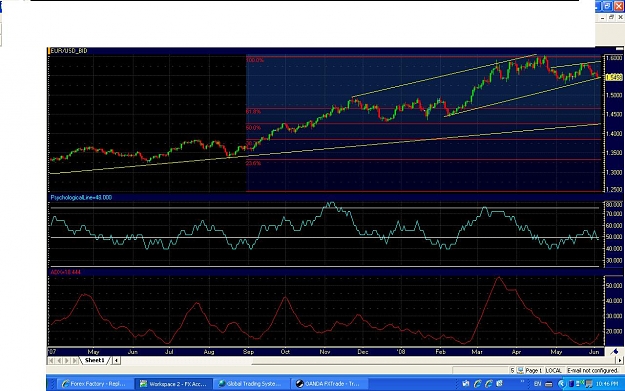Switch to Workspace 2 - FX Acc taskbar window

tap(174, 384)
